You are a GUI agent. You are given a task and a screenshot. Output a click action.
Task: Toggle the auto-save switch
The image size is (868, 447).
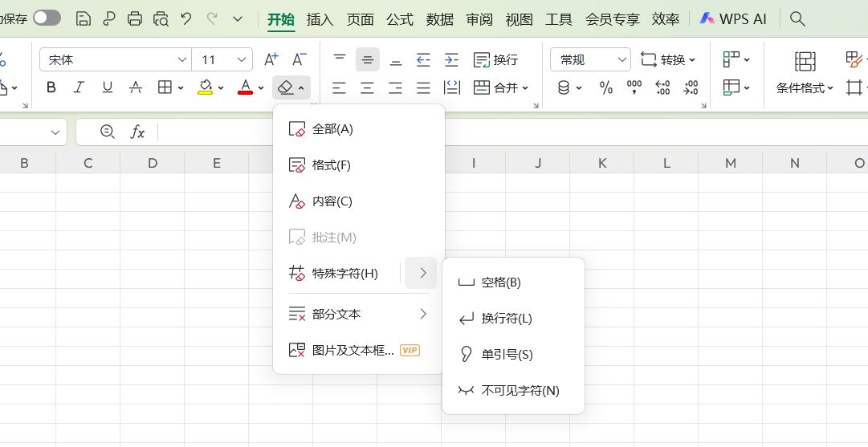pos(47,18)
